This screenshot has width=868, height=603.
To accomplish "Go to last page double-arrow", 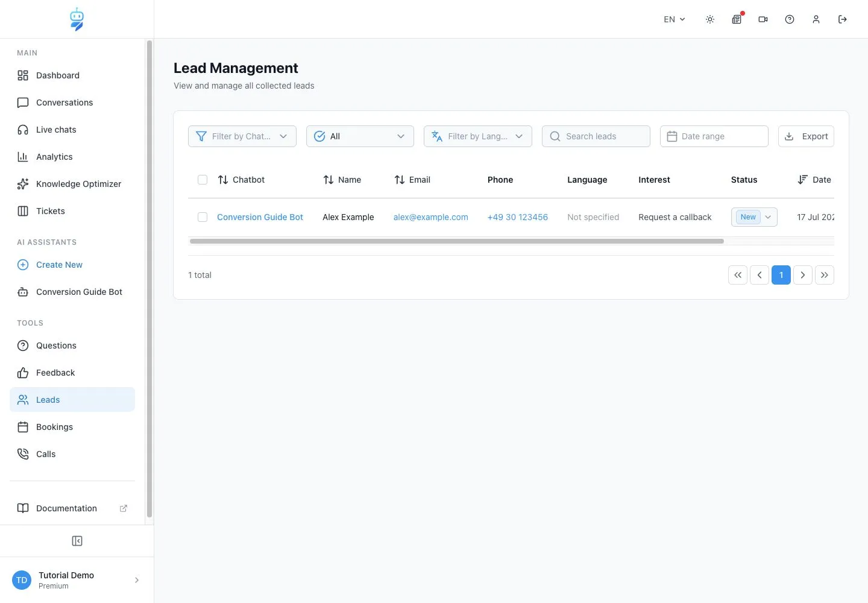I will click(x=825, y=275).
